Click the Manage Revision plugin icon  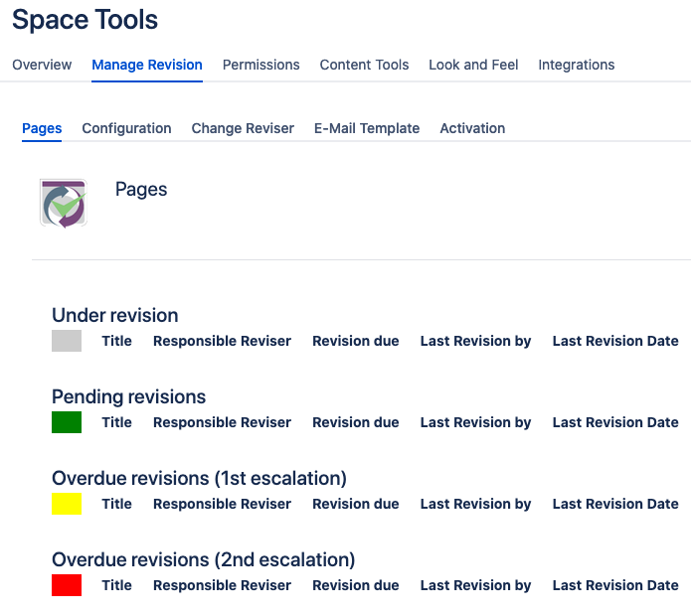64,203
